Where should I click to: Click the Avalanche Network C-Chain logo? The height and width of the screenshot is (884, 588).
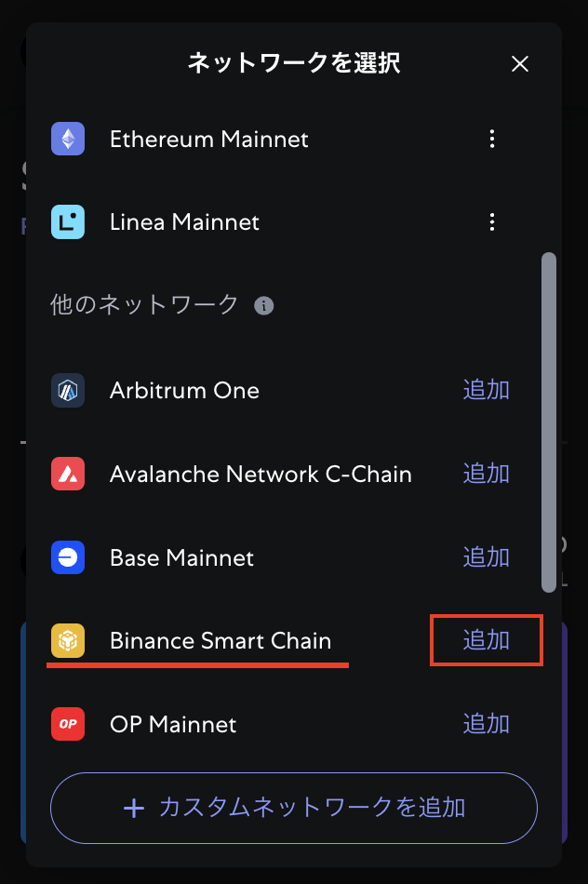68,474
